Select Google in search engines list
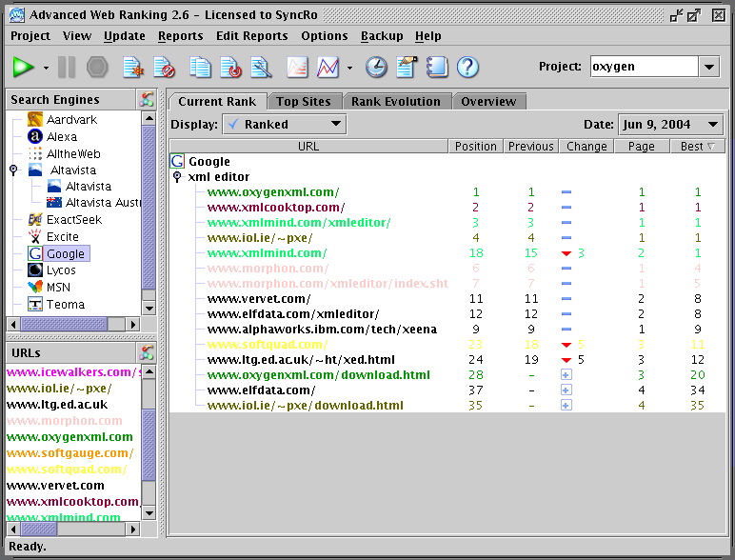Viewport: 735px width, 560px height. click(x=59, y=253)
